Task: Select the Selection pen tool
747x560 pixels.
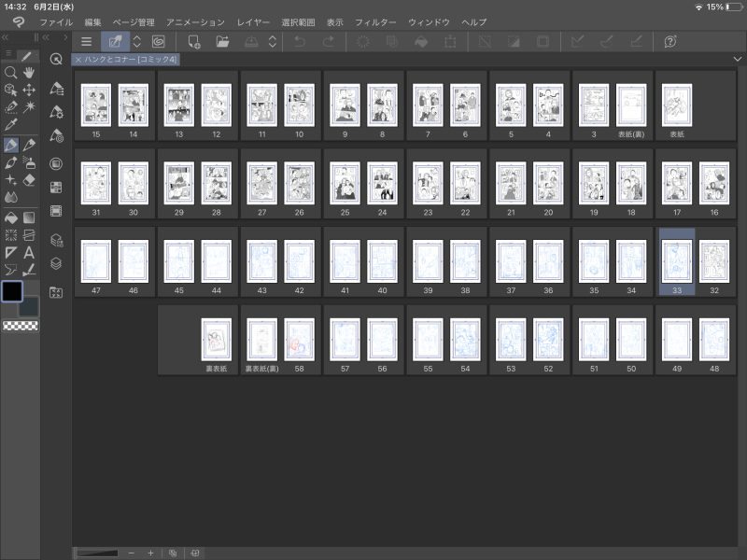Action: tap(10, 107)
